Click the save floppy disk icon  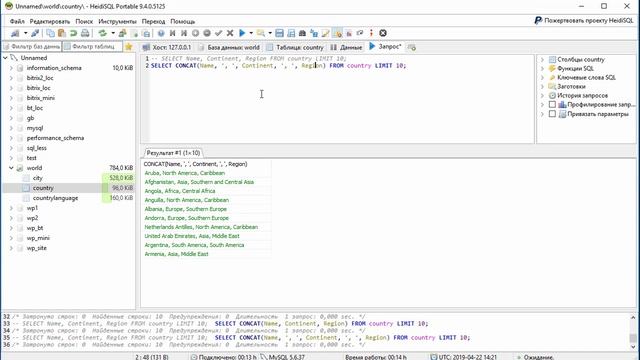[279, 33]
